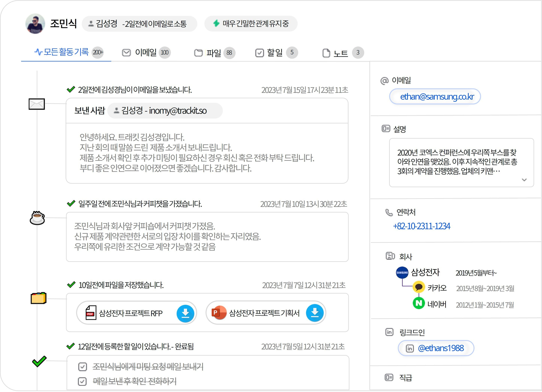The height and width of the screenshot is (392, 542).
Task: Click the folder icon in 파일 tab
Action: click(198, 53)
